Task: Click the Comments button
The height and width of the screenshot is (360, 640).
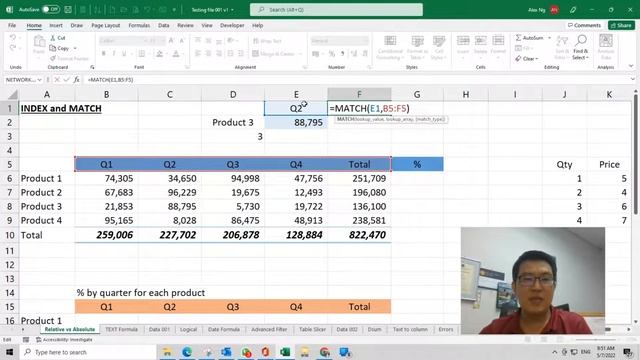Action: [584, 25]
